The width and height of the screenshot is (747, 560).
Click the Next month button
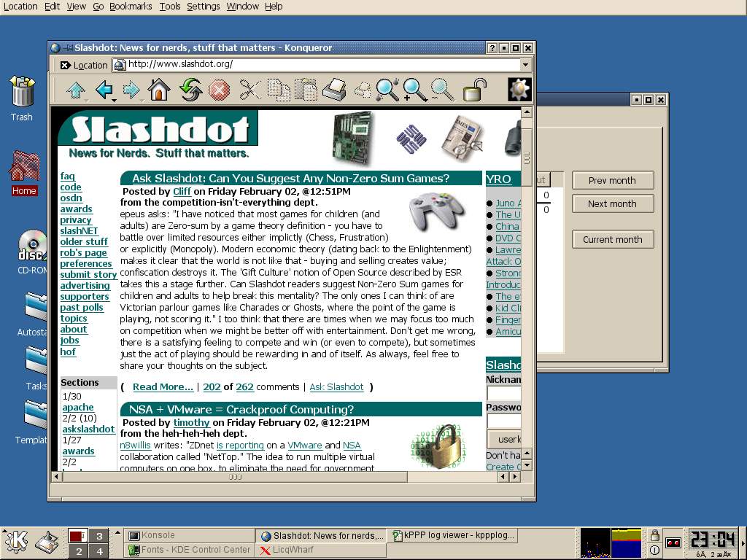click(x=613, y=204)
